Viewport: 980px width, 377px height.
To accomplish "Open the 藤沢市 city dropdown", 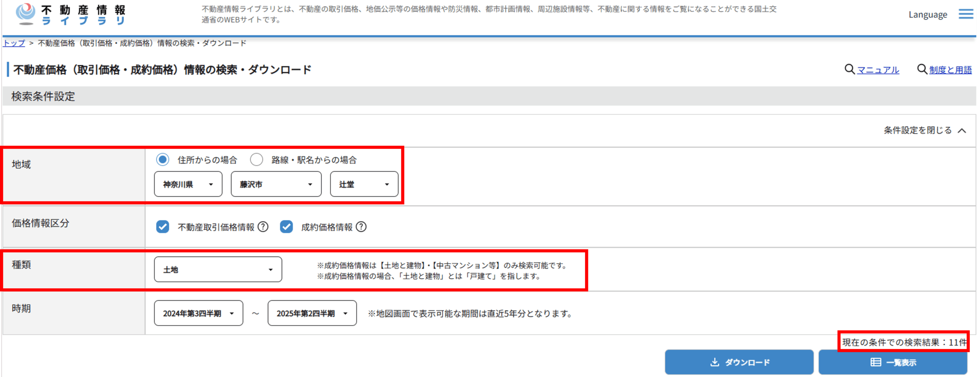I will coord(276,184).
